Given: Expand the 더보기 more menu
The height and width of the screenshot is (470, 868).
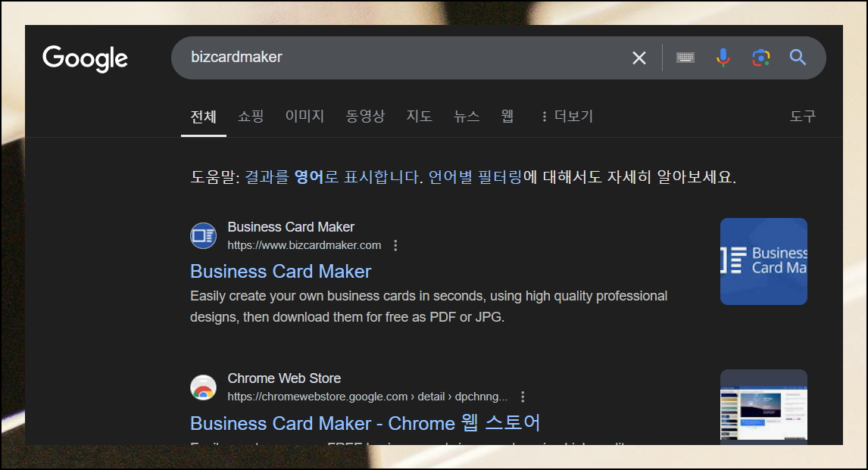Looking at the screenshot, I should 567,116.
